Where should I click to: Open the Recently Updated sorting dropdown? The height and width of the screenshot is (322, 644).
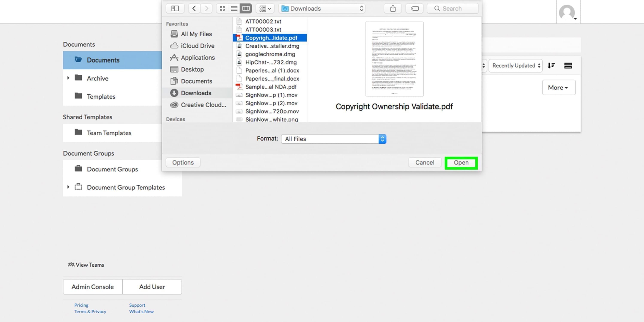point(515,65)
